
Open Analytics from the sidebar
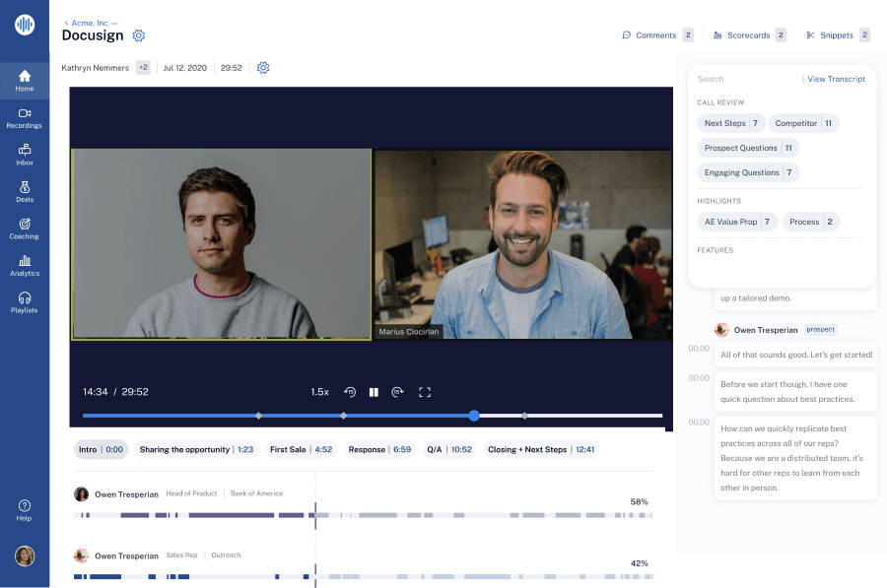pyautogui.click(x=25, y=266)
